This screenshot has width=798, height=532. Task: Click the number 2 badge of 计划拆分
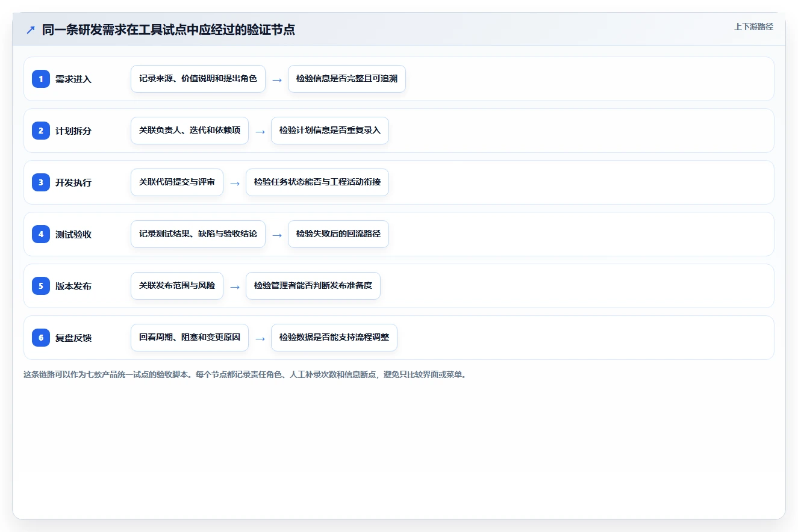[x=41, y=131]
